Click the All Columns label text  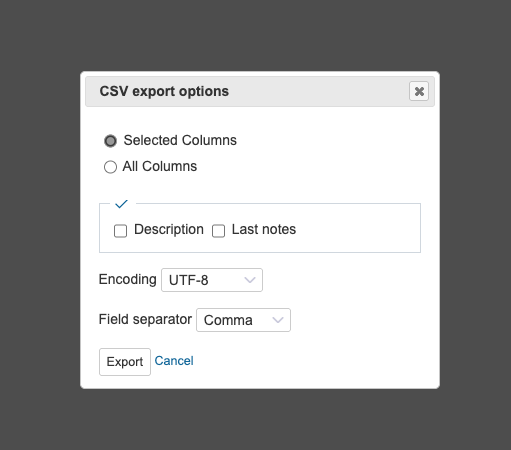160,166
